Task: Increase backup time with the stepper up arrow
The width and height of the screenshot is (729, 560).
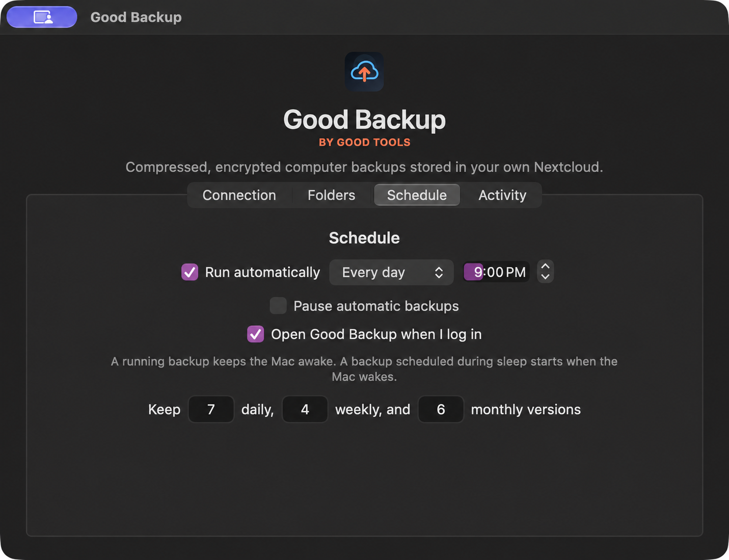Action: tap(545, 266)
